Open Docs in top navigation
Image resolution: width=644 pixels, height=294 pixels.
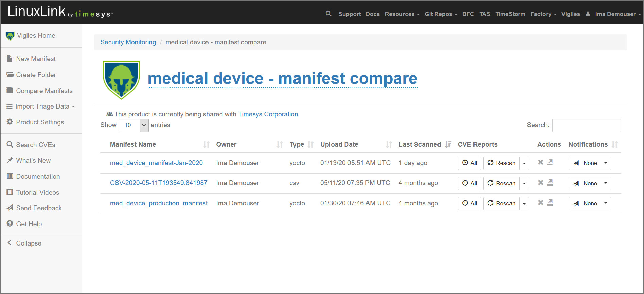pyautogui.click(x=373, y=14)
